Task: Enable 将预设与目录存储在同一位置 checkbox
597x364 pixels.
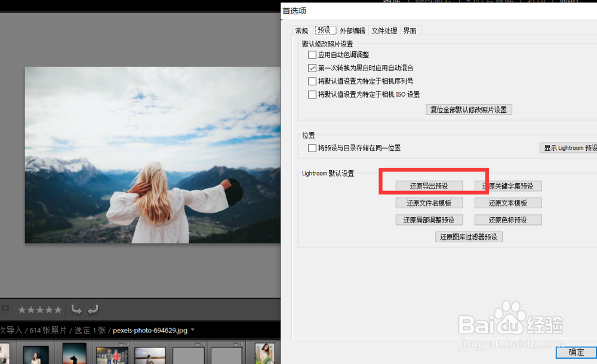Action: 312,148
